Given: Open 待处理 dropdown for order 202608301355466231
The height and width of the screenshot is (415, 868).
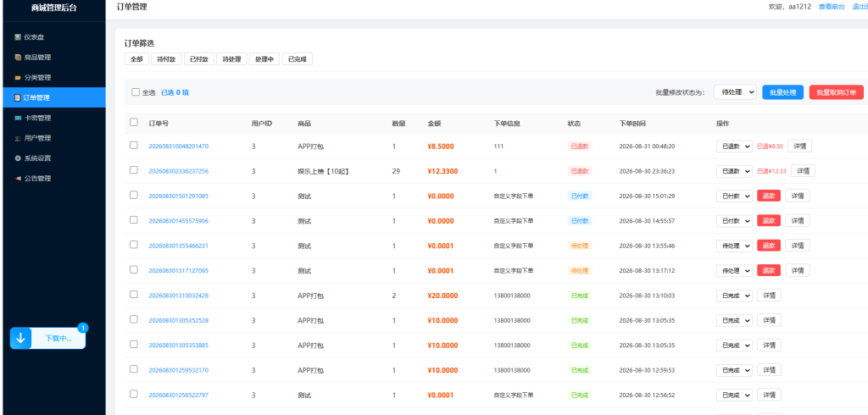Looking at the screenshot, I should point(734,246).
